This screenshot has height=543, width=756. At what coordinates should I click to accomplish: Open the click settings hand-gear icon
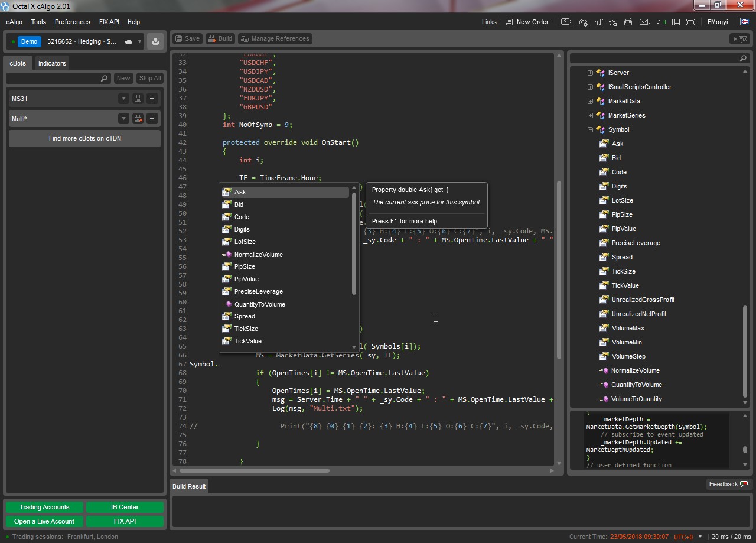pos(613,22)
